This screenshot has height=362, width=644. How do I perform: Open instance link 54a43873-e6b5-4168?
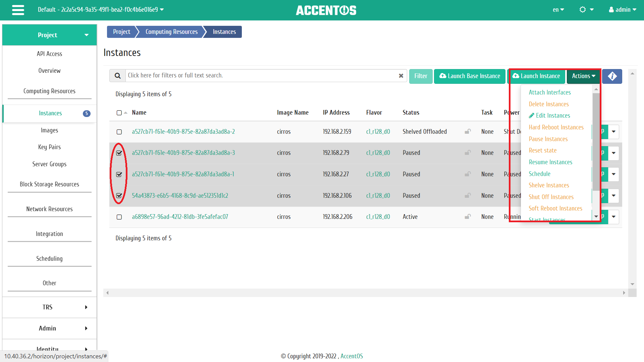180,195
